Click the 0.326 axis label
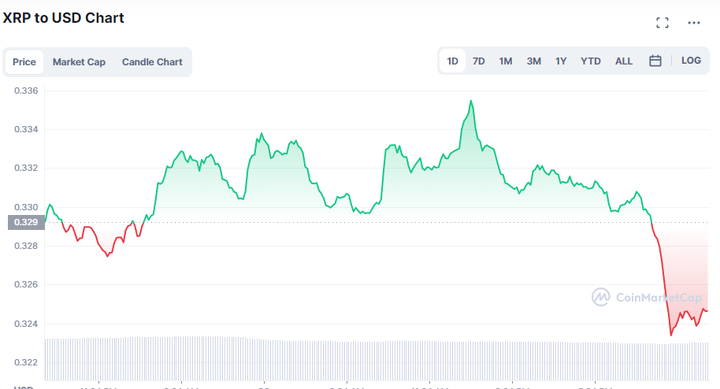This screenshot has height=389, width=720. 26,285
